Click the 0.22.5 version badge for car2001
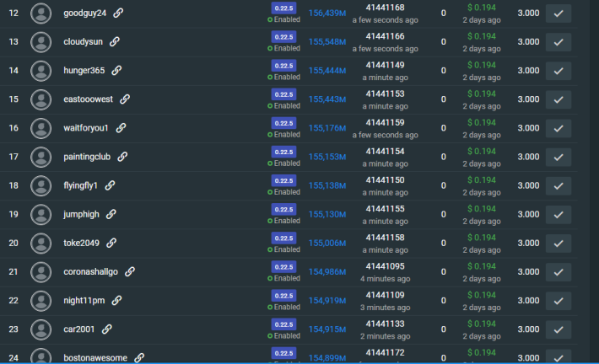The height and width of the screenshot is (364, 599). pos(283,324)
